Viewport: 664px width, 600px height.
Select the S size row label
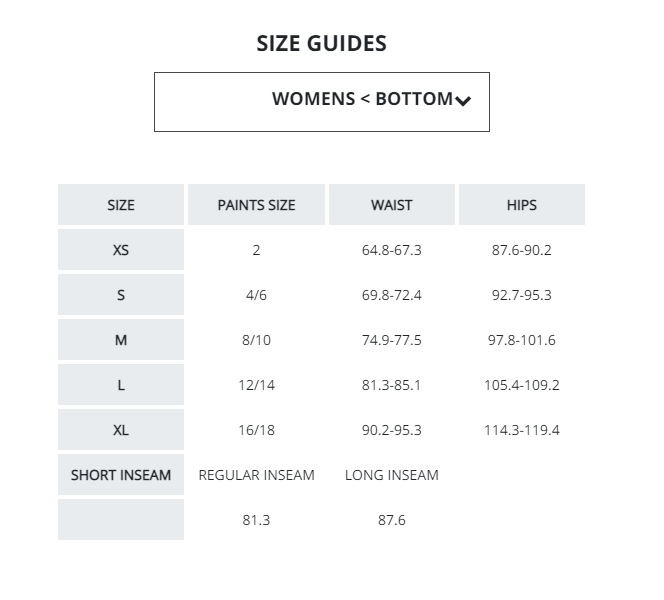tap(121, 295)
